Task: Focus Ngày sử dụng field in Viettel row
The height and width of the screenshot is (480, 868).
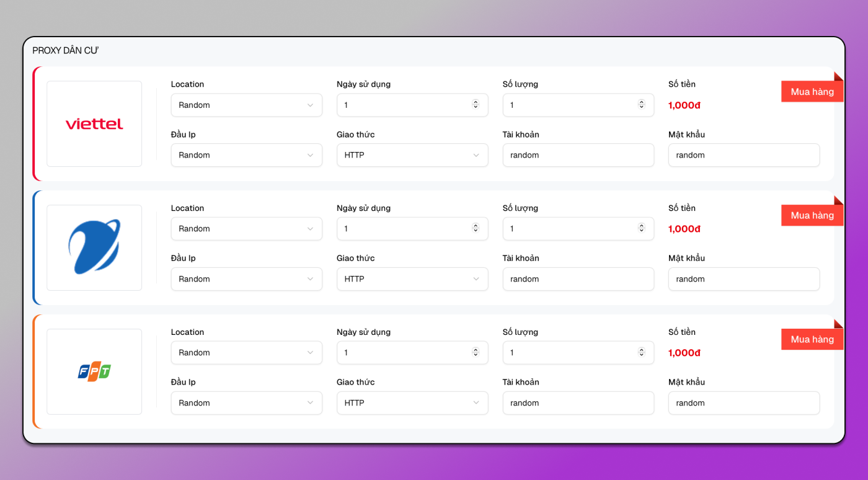Action: 412,105
